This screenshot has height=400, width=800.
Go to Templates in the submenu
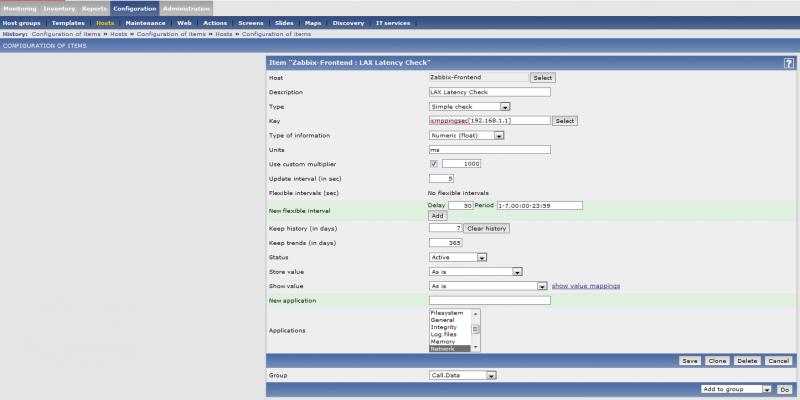(68, 22)
